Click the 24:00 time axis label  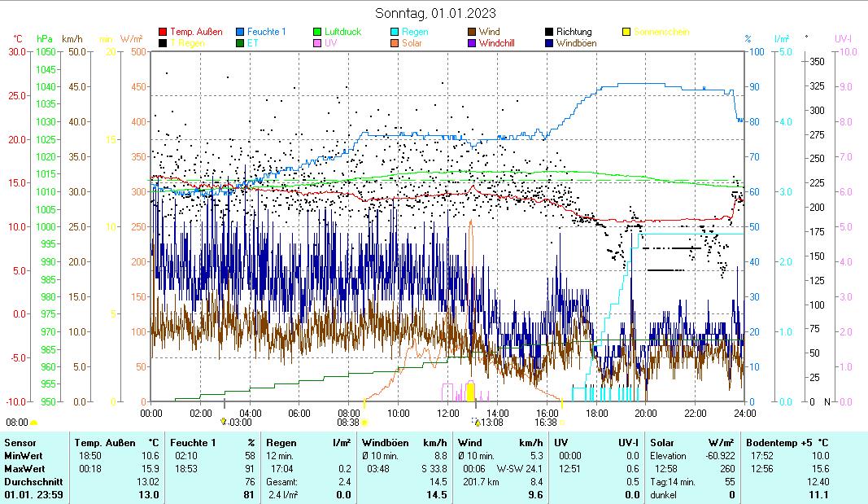[x=744, y=413]
